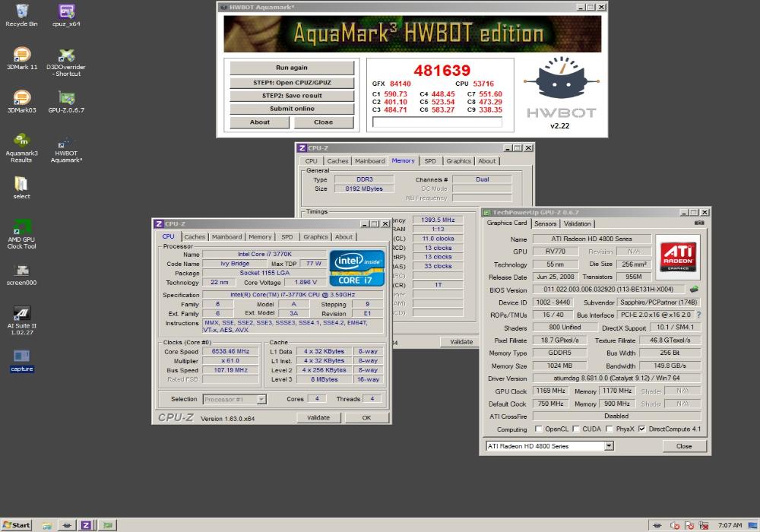760x532 pixels.
Task: Click the Multiplier x 61.0 value
Action: point(230,360)
